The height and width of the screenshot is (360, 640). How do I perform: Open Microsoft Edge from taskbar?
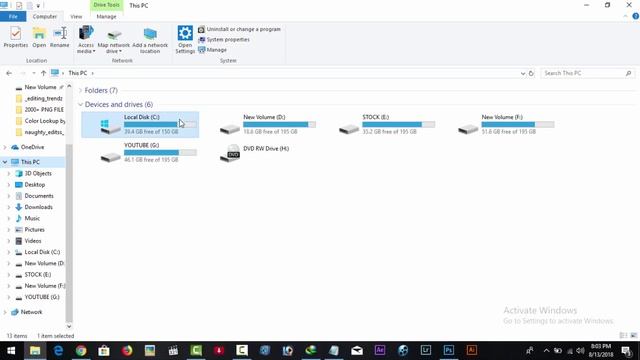(58, 350)
